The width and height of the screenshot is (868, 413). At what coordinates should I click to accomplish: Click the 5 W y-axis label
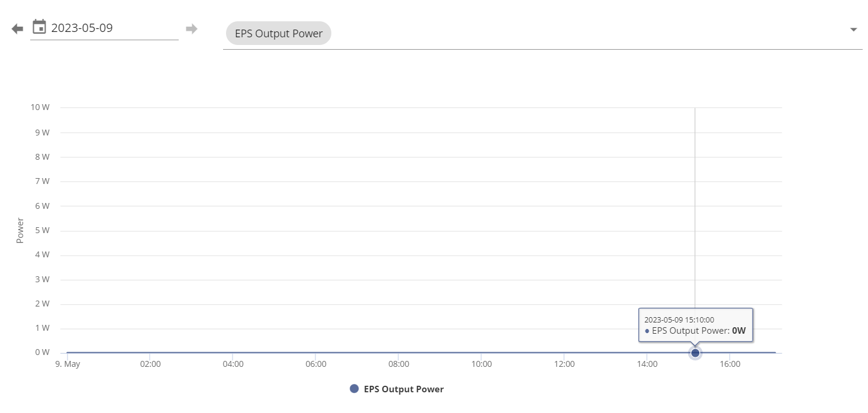(x=42, y=230)
